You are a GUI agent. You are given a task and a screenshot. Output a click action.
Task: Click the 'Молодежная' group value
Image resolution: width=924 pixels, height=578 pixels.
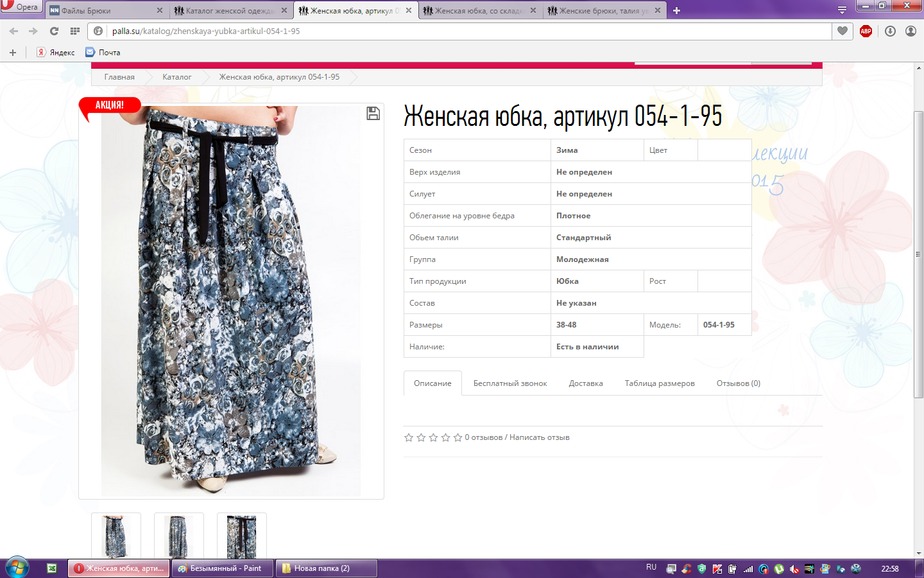583,259
